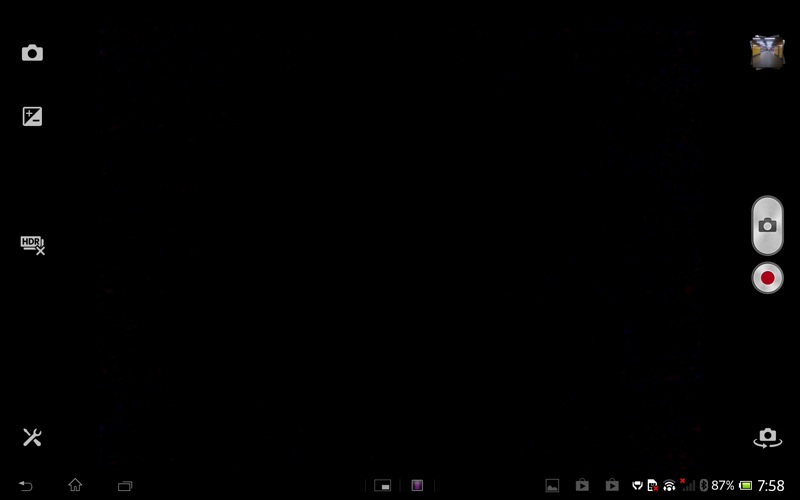The image size is (800, 500).
Task: Open the picture notification icon
Action: click(x=552, y=485)
